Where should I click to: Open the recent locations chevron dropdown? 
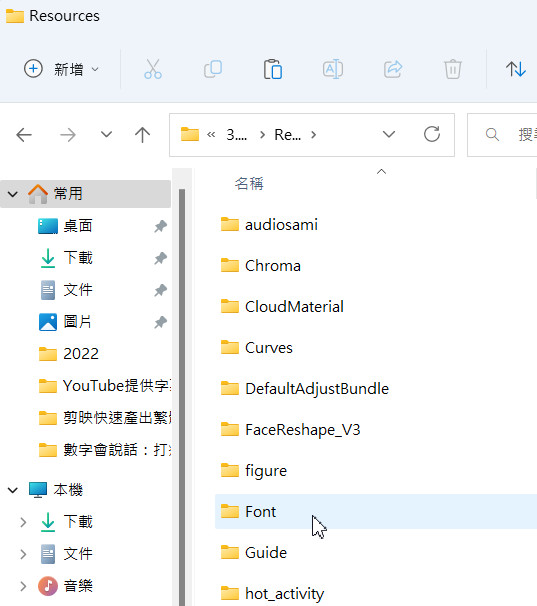pos(106,134)
